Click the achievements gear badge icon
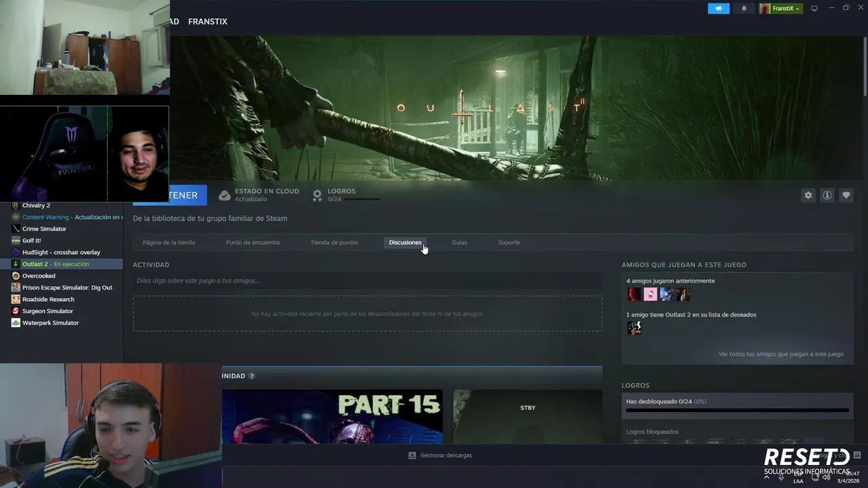 click(317, 195)
